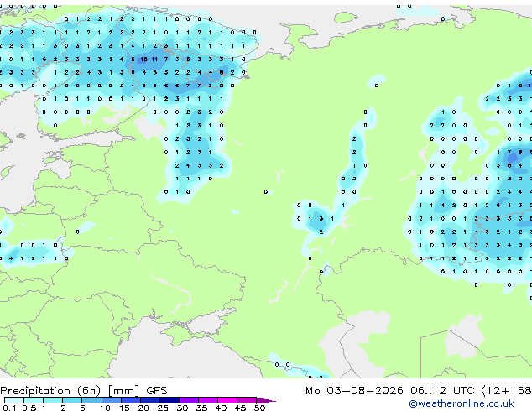This screenshot has height=411, width=532.
Task: Click the '11' precipitation value on the map
Action: click(x=154, y=60)
